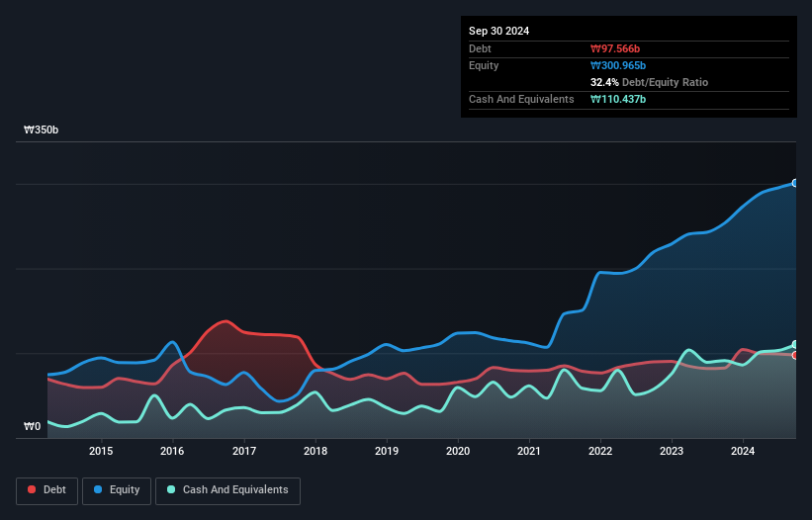Click the ₩300.965b equity value
This screenshot has width=812, height=520.
coord(618,65)
